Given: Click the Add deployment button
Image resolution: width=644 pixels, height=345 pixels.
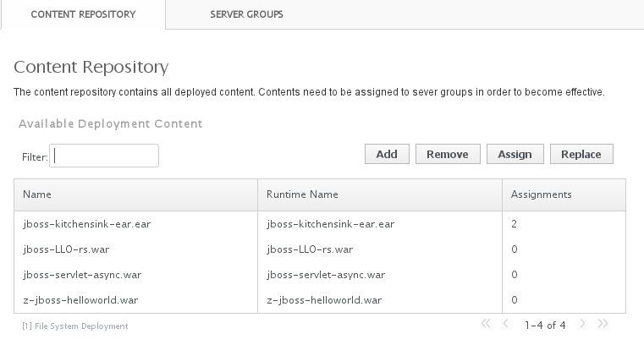Looking at the screenshot, I should click(387, 154).
